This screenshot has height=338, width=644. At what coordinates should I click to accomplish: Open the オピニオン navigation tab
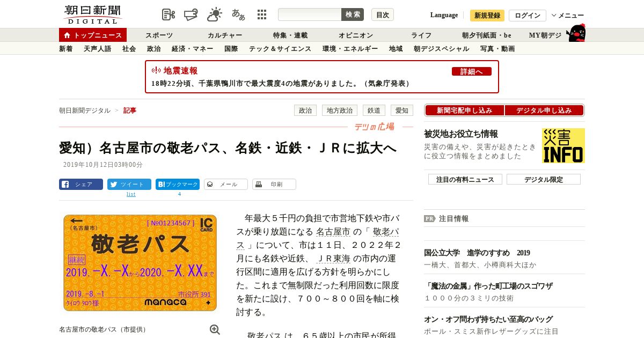point(356,35)
